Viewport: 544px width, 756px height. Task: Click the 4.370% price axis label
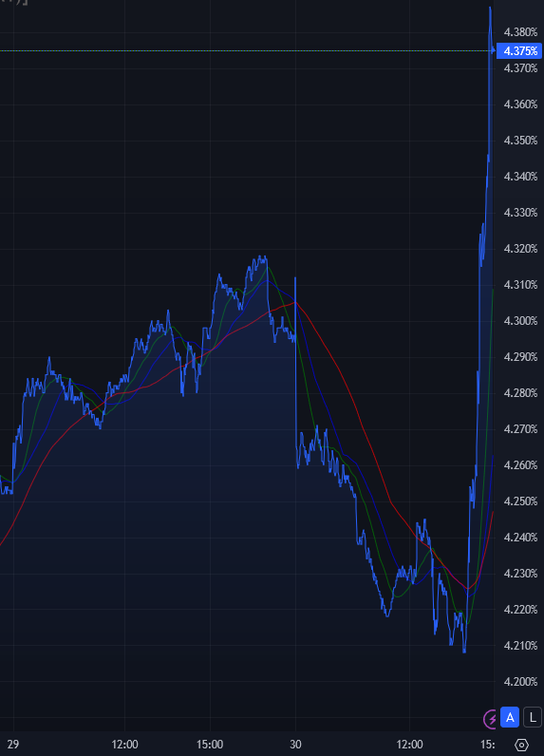(520, 68)
